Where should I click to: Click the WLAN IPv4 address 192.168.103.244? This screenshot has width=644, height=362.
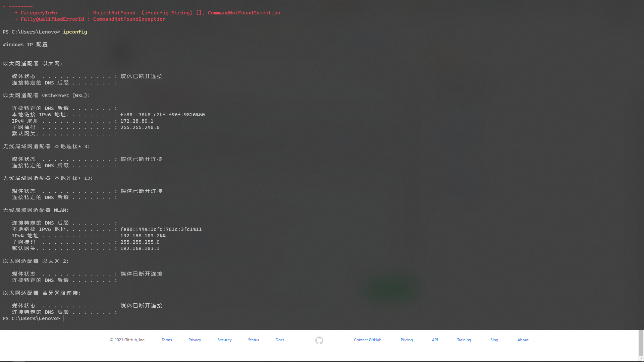(143, 236)
